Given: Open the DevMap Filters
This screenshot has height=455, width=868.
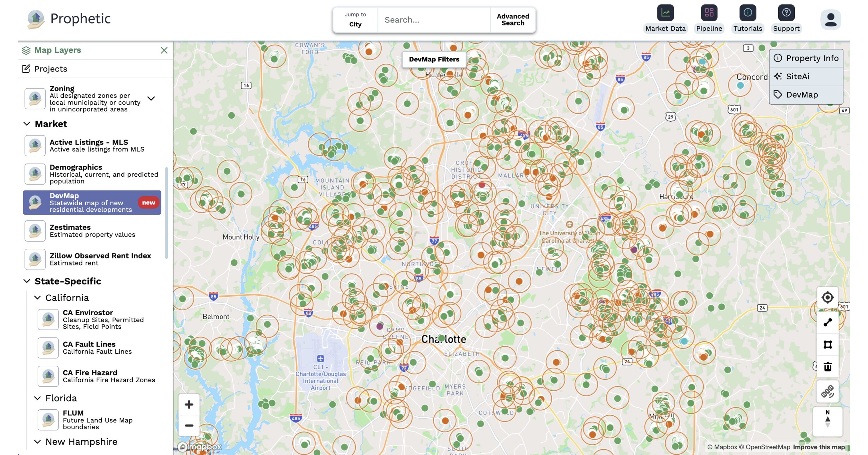Looking at the screenshot, I should point(434,59).
